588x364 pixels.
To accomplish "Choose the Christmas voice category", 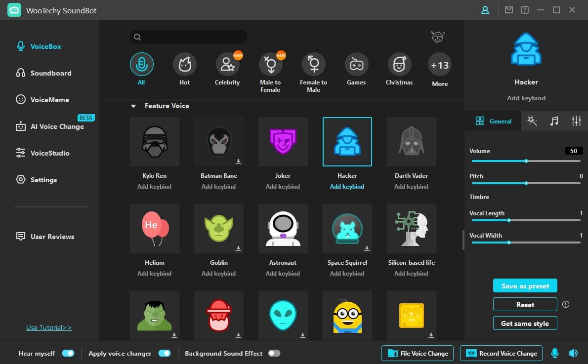I will (x=399, y=64).
